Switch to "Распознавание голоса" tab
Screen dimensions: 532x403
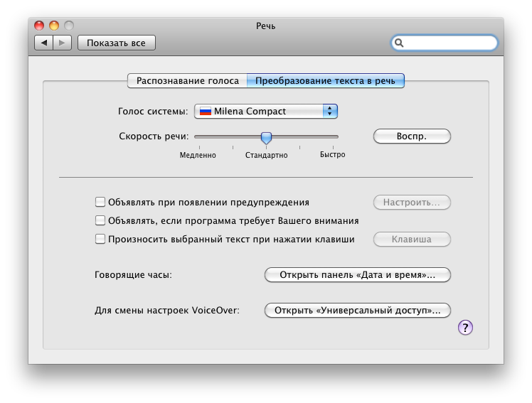[188, 81]
